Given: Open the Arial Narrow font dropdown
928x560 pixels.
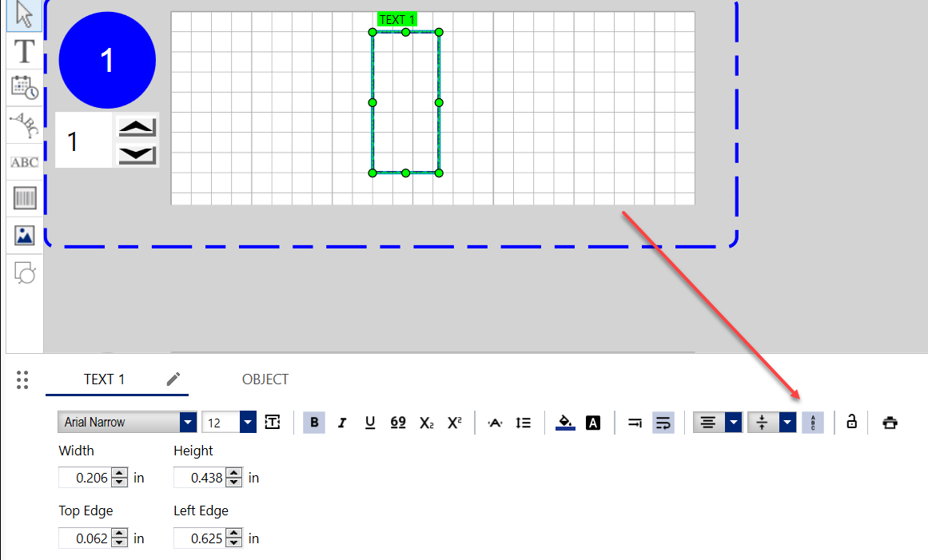Looking at the screenshot, I should tap(188, 423).
